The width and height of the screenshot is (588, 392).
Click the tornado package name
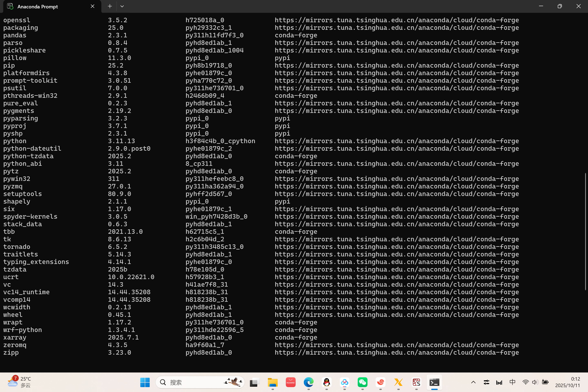pyautogui.click(x=17, y=247)
